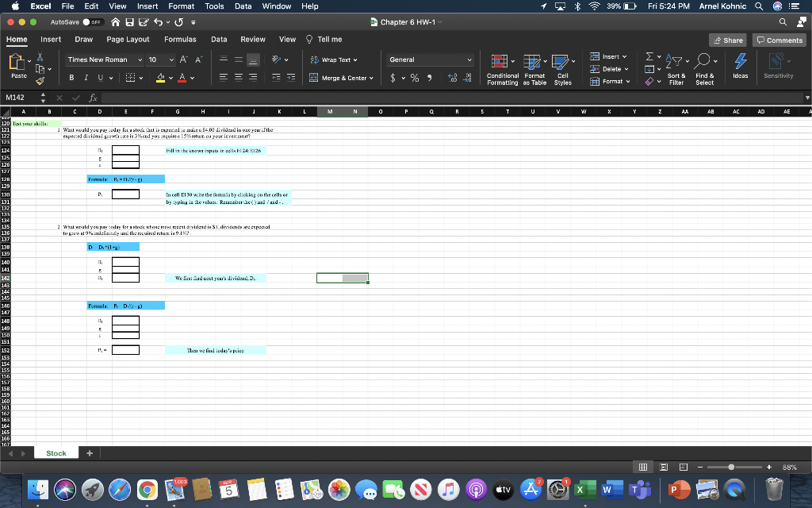This screenshot has height=508, width=812.
Task: Click the Comments button
Action: pyautogui.click(x=779, y=39)
